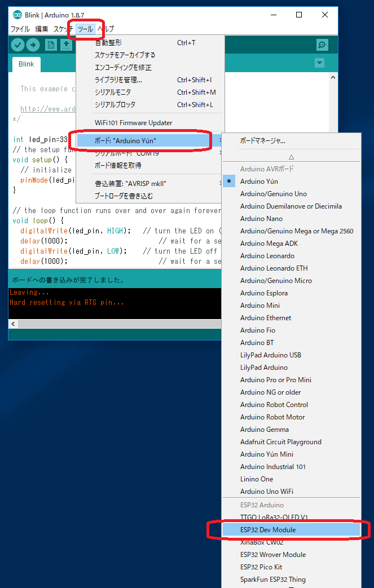The image size is (374, 588).
Task: Select Arduino Fio board
Action: [292, 330]
